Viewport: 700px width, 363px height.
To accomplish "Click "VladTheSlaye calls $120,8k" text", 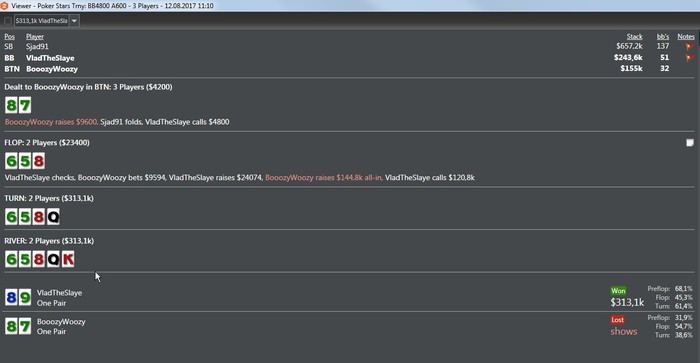I will pos(429,178).
